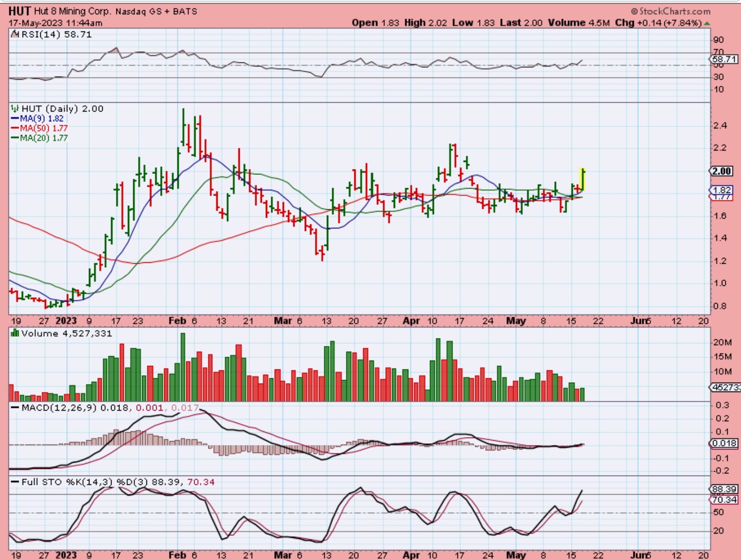741x560 pixels.
Task: Click the green up arrow after Chg
Action: (x=707, y=23)
